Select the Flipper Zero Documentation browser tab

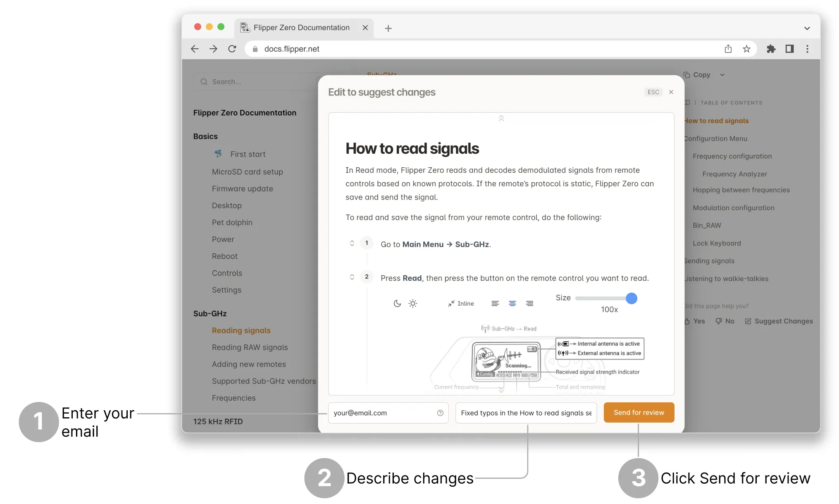coord(304,28)
